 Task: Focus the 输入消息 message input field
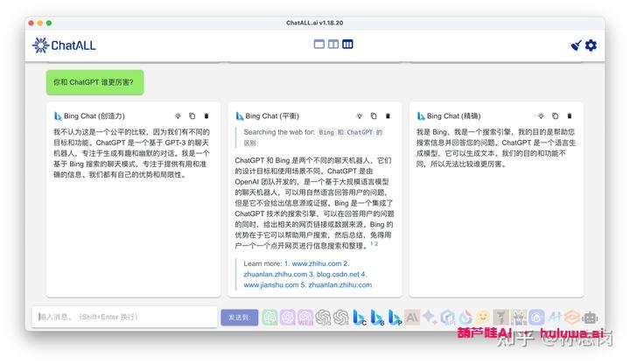(x=124, y=317)
